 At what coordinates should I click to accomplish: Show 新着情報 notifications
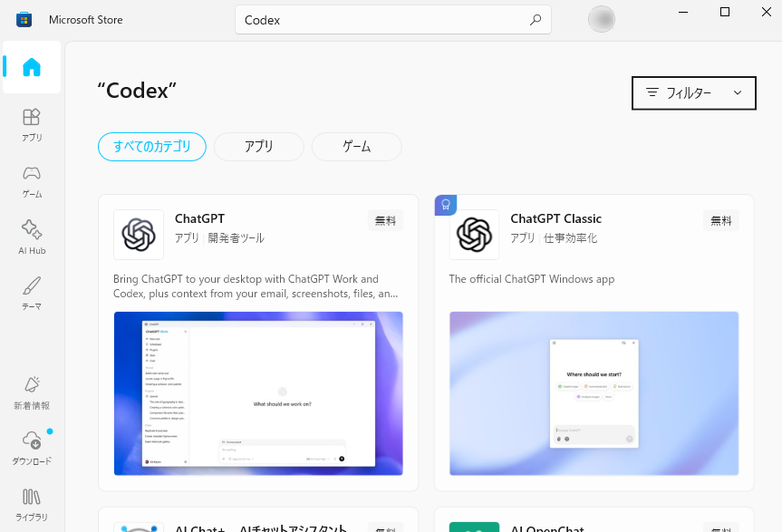pyautogui.click(x=32, y=393)
